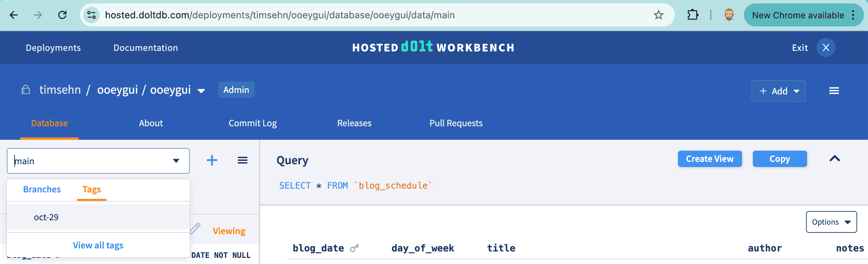This screenshot has width=868, height=264.
Task: Open the Commit Log tab
Action: point(253,123)
